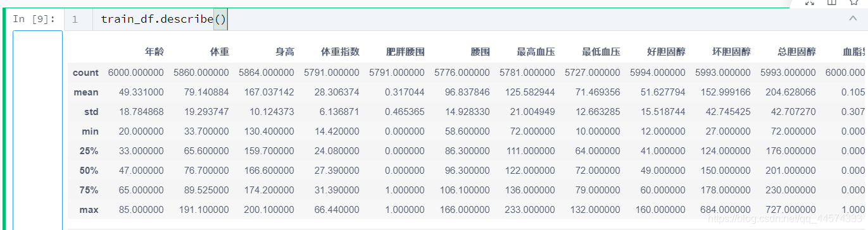Click the 身高 count value 5864.000000
Viewport: 868px width, 230px height.
[267, 73]
